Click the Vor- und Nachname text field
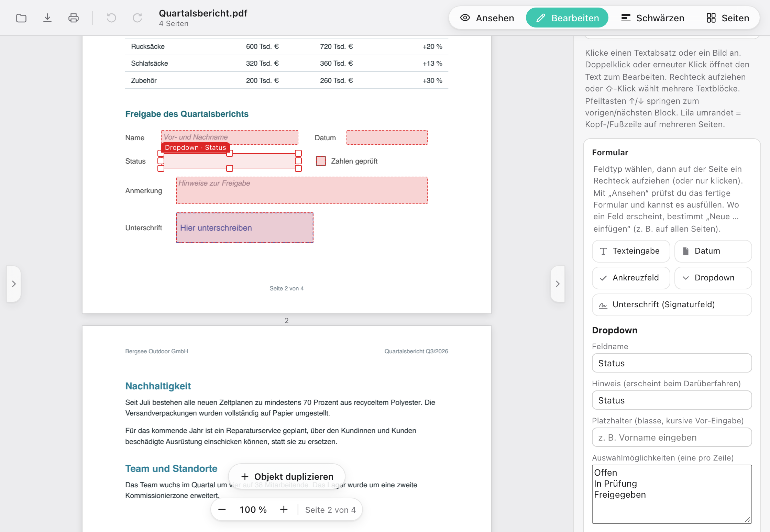Viewport: 770px width, 532px height. tap(230, 137)
